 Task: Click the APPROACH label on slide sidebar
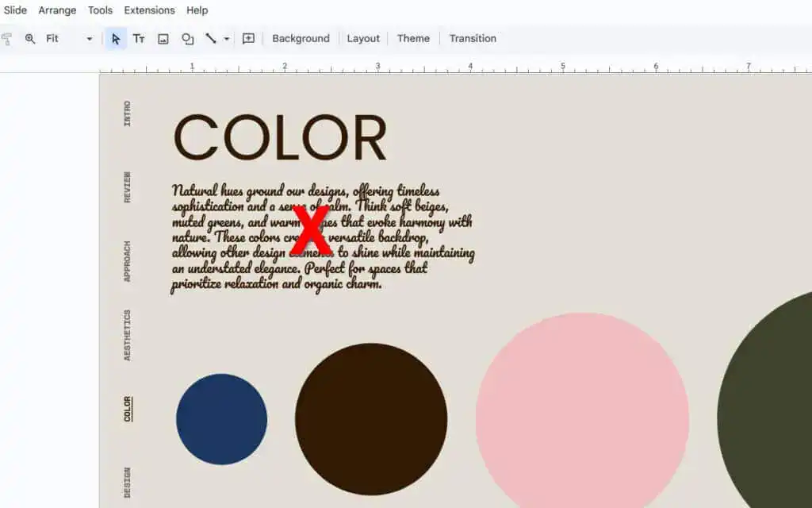128,261
